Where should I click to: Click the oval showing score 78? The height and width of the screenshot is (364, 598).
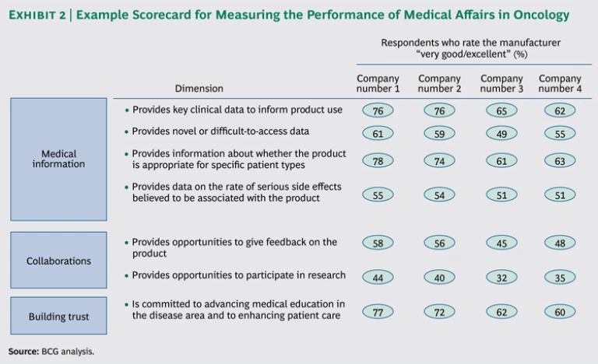378,161
